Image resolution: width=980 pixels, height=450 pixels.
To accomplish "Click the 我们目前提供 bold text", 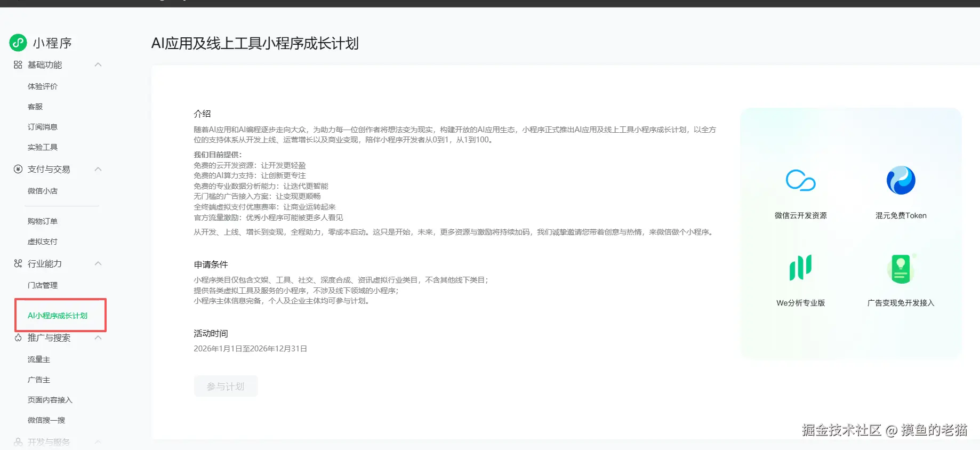I will [x=218, y=155].
